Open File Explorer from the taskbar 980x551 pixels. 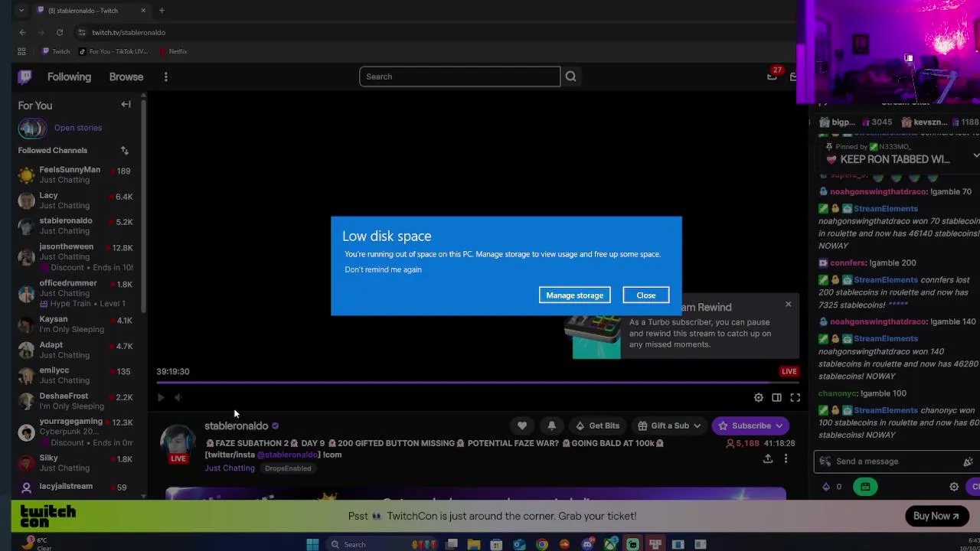(474, 544)
